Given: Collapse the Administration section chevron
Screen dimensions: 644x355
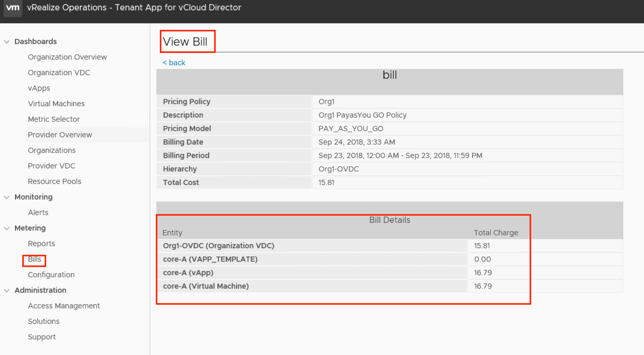Looking at the screenshot, I should [7, 290].
